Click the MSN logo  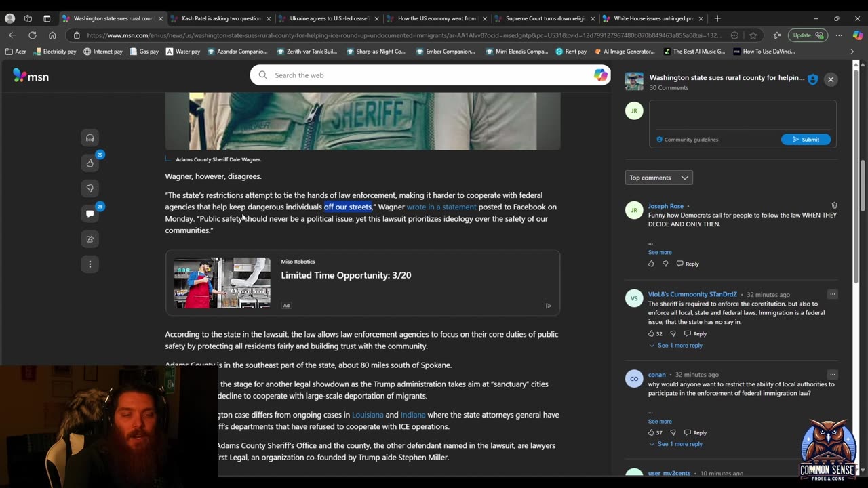pos(31,76)
